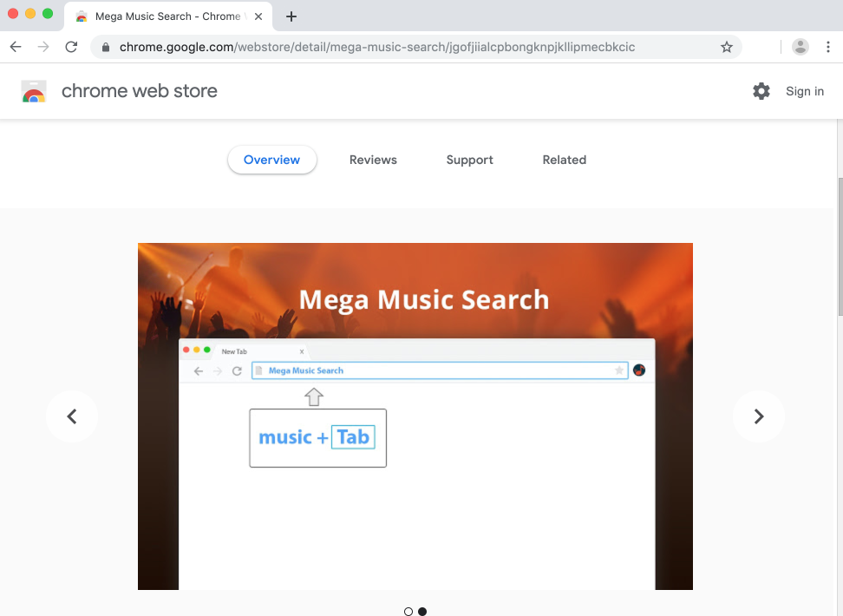Select the Overview tab
Viewport: 843px width, 616px height.
click(x=271, y=160)
